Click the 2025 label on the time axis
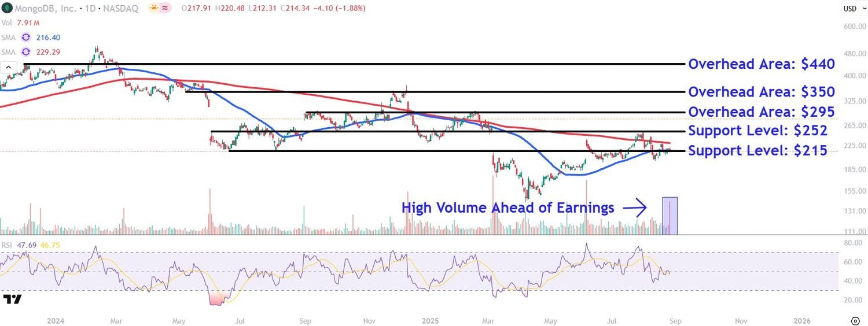The height and width of the screenshot is (326, 868). point(431,321)
